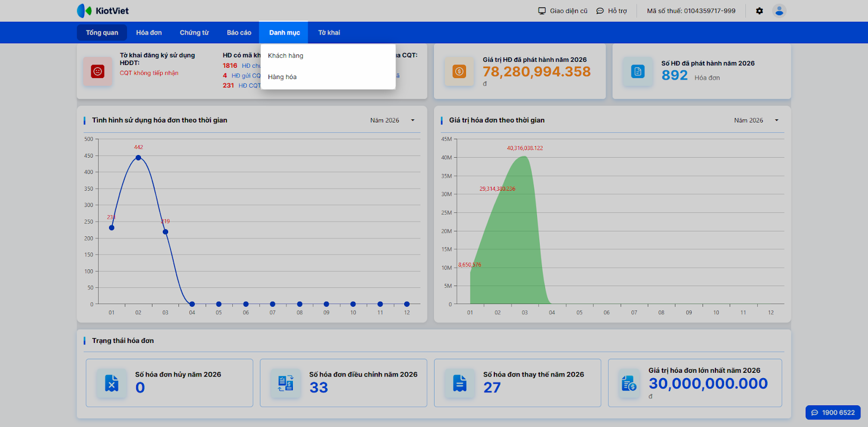Click the 442 data point on chart
This screenshot has width=868, height=427.
(x=138, y=158)
